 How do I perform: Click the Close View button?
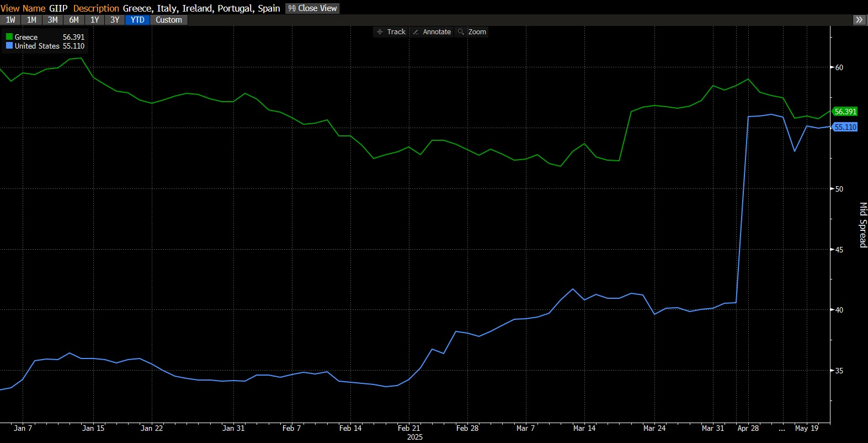pyautogui.click(x=312, y=8)
